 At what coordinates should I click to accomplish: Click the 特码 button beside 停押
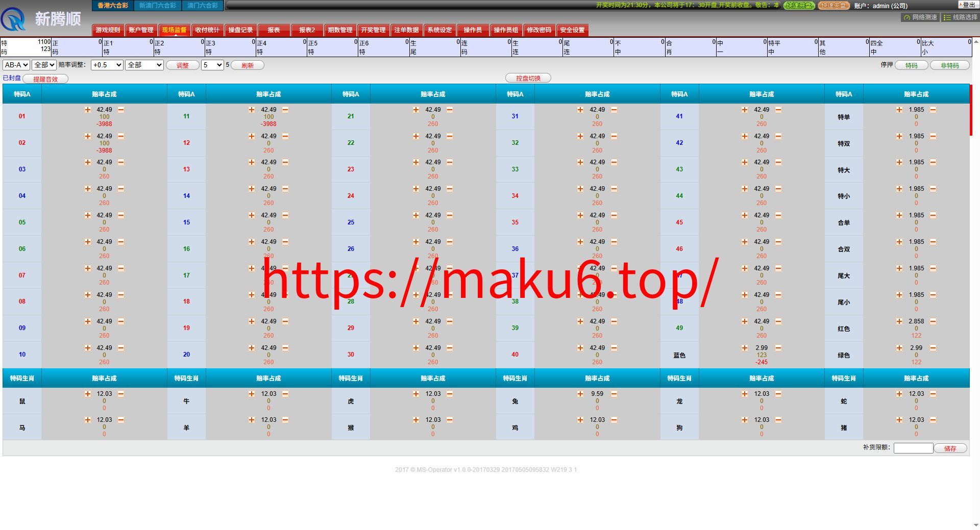[x=911, y=65]
